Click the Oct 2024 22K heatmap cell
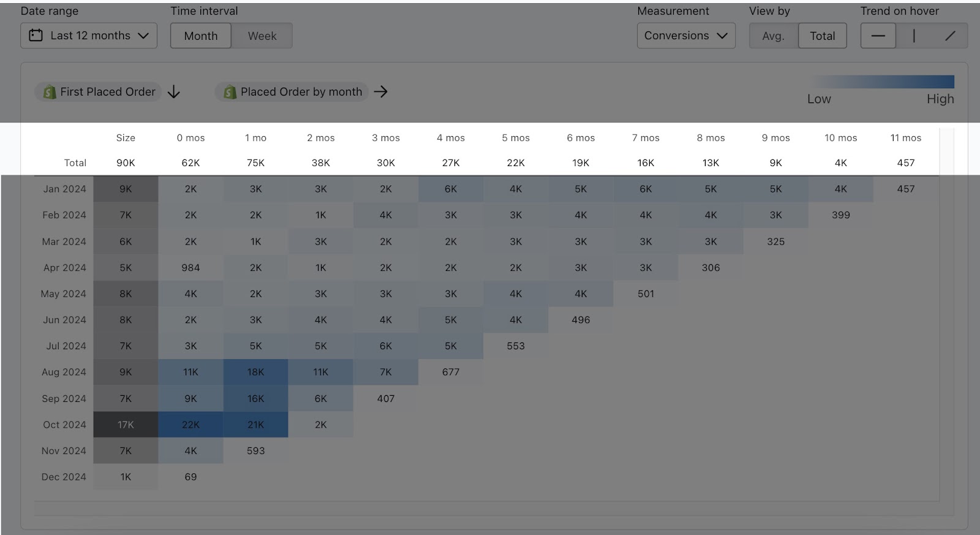 190,425
